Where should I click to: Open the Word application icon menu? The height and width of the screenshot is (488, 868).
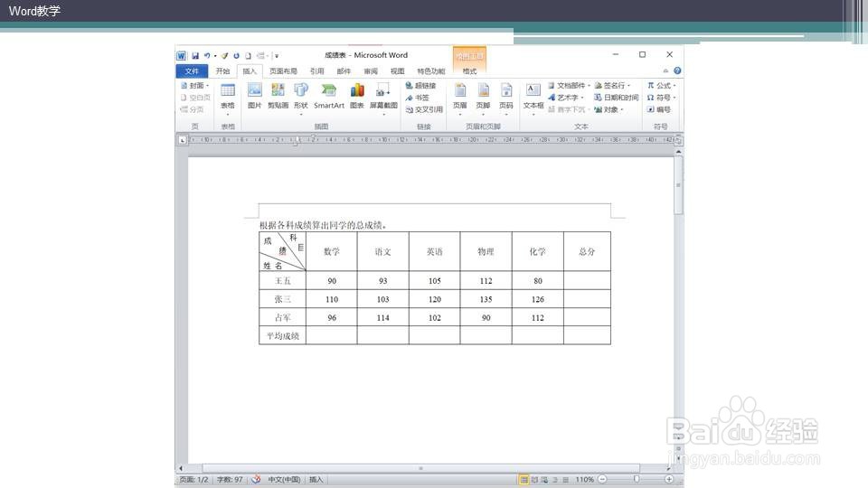(181, 56)
